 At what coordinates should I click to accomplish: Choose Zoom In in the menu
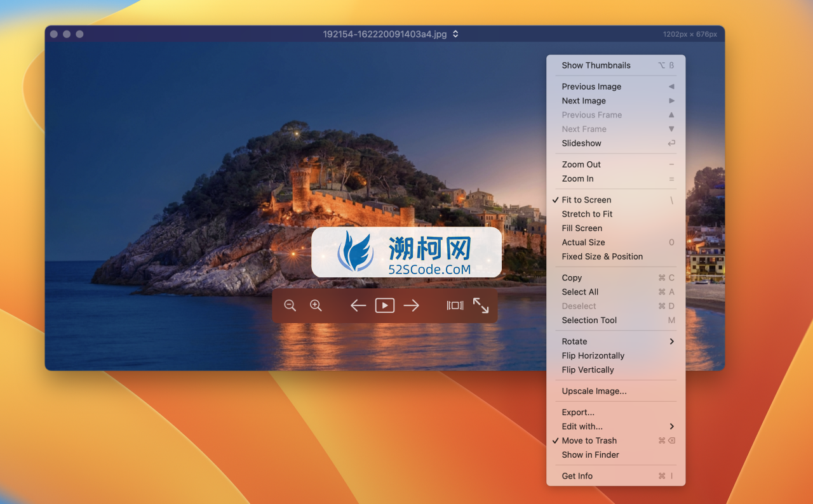616,178
